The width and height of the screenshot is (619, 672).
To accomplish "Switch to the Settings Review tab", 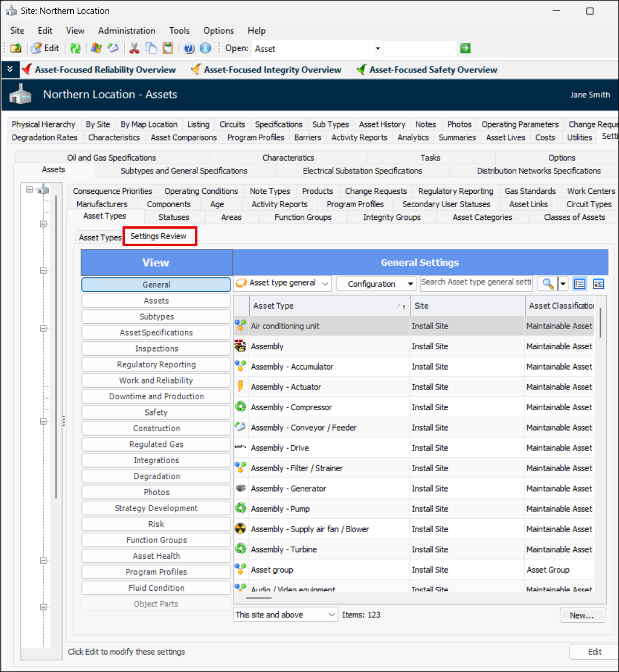I will (x=159, y=236).
